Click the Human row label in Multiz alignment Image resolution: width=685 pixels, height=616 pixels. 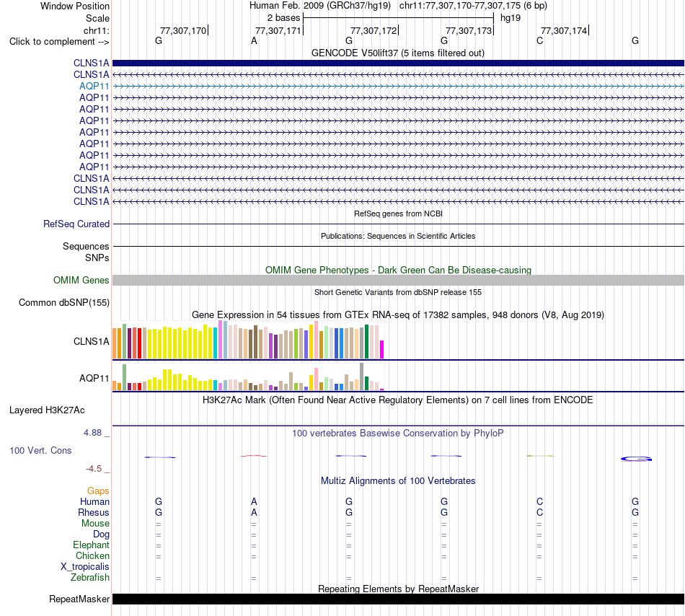point(94,501)
